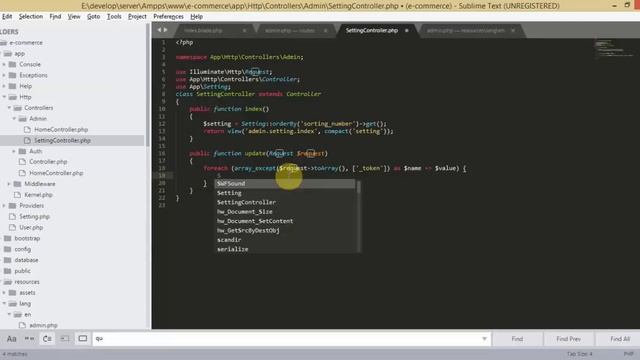Expand the Middleware folder arrow
The width and height of the screenshot is (640, 360).
tap(9, 184)
